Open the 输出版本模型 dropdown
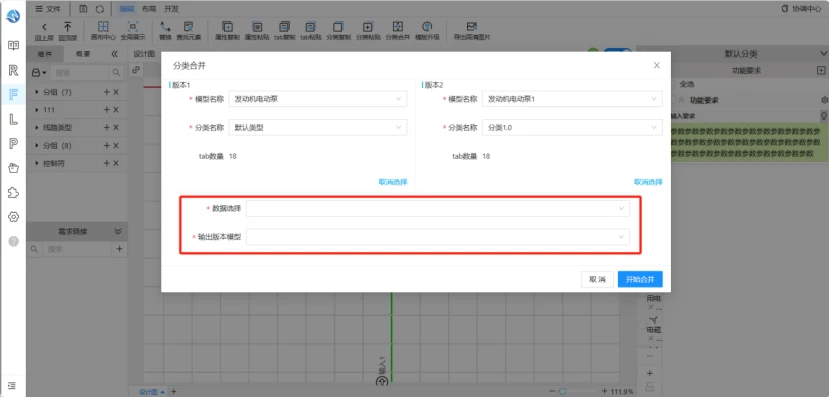Image resolution: width=829 pixels, height=397 pixels. tap(438, 237)
